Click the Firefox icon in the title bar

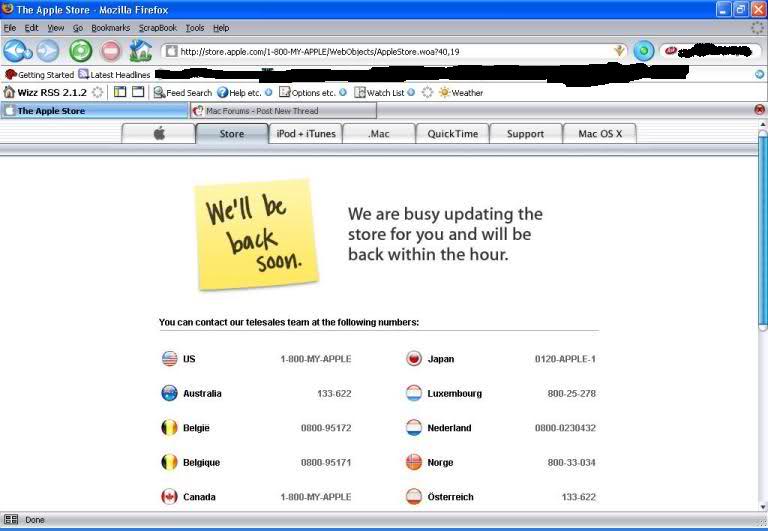7,9
